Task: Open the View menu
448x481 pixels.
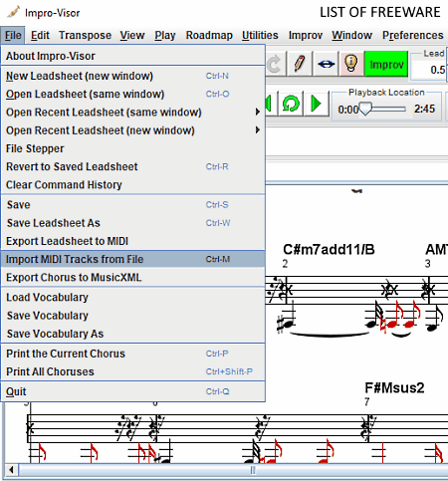Action: (132, 35)
